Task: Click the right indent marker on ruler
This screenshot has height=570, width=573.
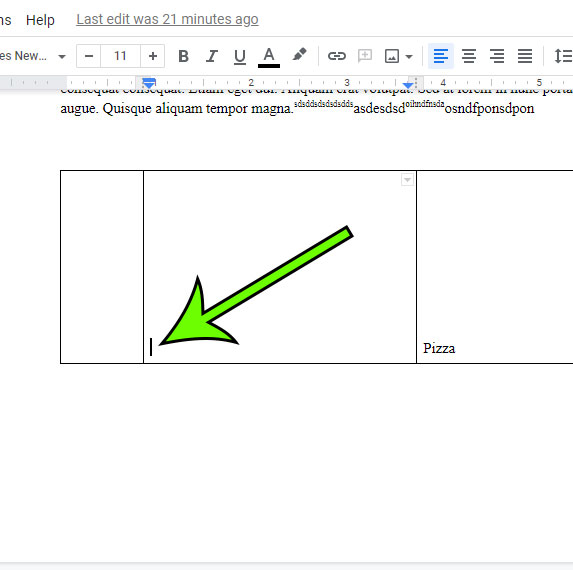Action: tap(408, 85)
